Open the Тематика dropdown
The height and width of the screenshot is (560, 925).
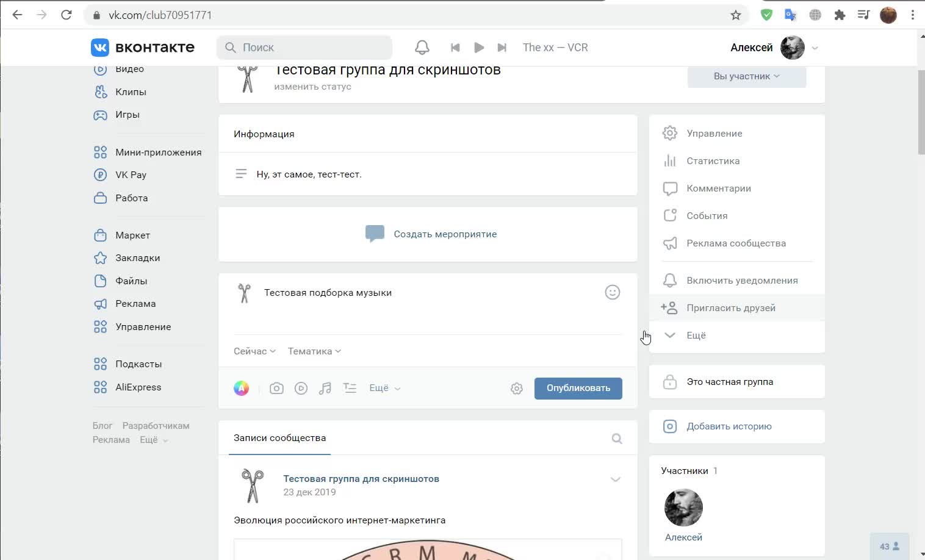click(x=314, y=351)
